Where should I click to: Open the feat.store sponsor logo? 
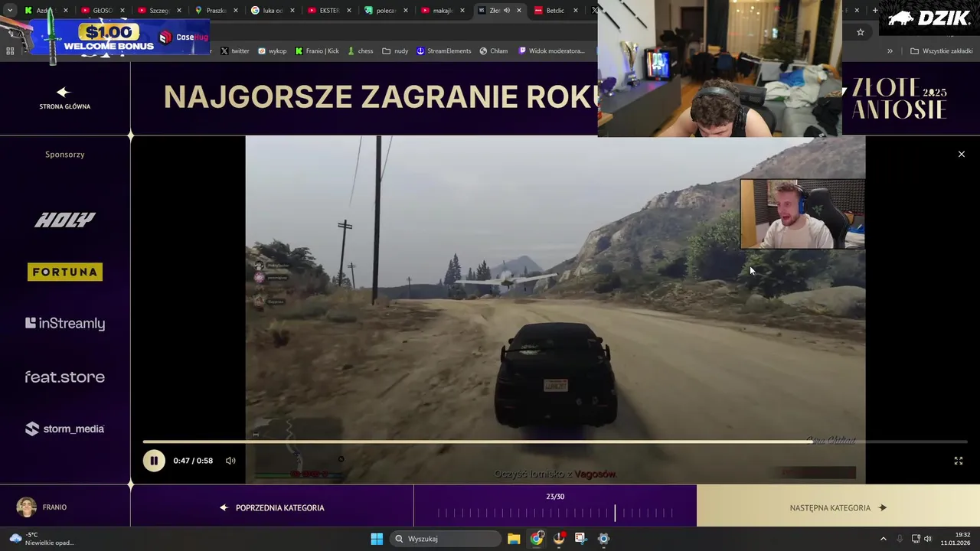(x=65, y=377)
